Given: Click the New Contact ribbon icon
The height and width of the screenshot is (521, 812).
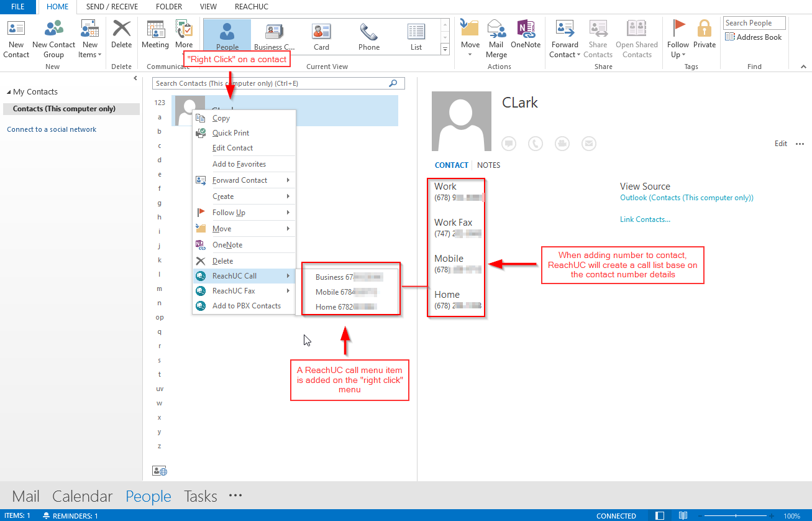Looking at the screenshot, I should (x=16, y=39).
